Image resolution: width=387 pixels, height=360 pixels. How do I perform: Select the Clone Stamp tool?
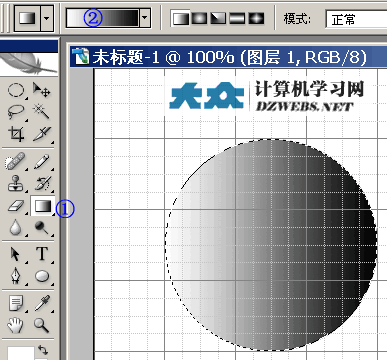point(16,183)
